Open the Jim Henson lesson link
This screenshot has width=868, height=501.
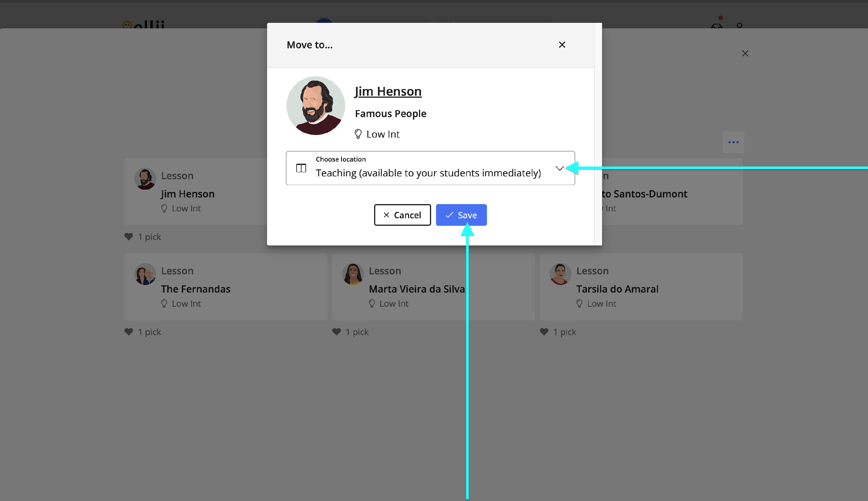(388, 92)
